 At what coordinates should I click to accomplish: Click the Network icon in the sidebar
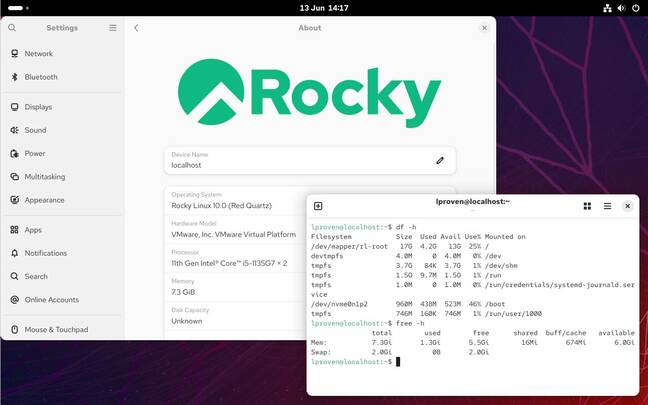14,53
